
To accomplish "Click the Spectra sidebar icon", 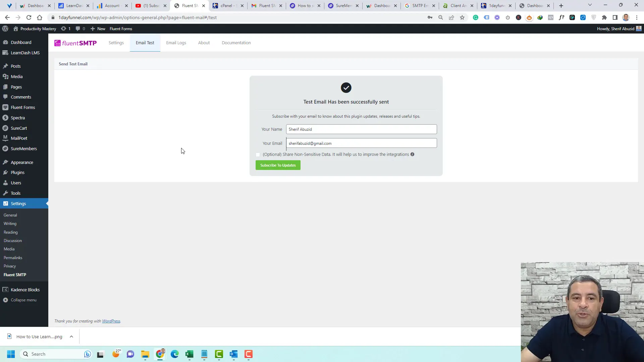I will click(x=6, y=118).
